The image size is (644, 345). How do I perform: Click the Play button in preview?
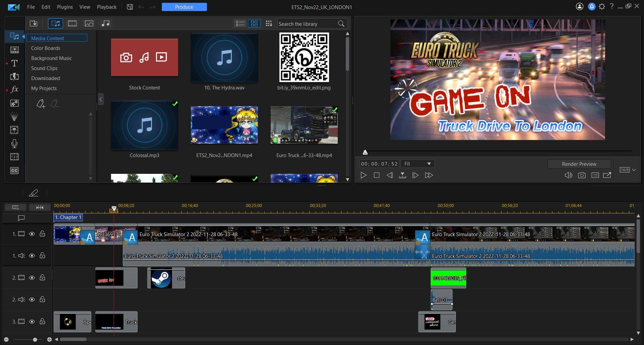tap(363, 175)
